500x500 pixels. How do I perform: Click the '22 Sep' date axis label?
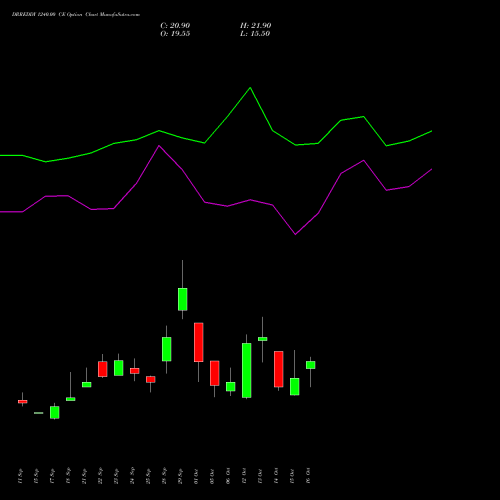[x=100, y=476]
